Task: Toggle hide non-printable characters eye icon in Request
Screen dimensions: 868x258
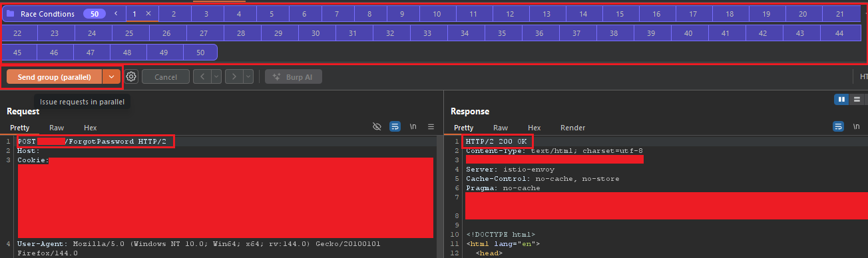Action: tap(377, 126)
